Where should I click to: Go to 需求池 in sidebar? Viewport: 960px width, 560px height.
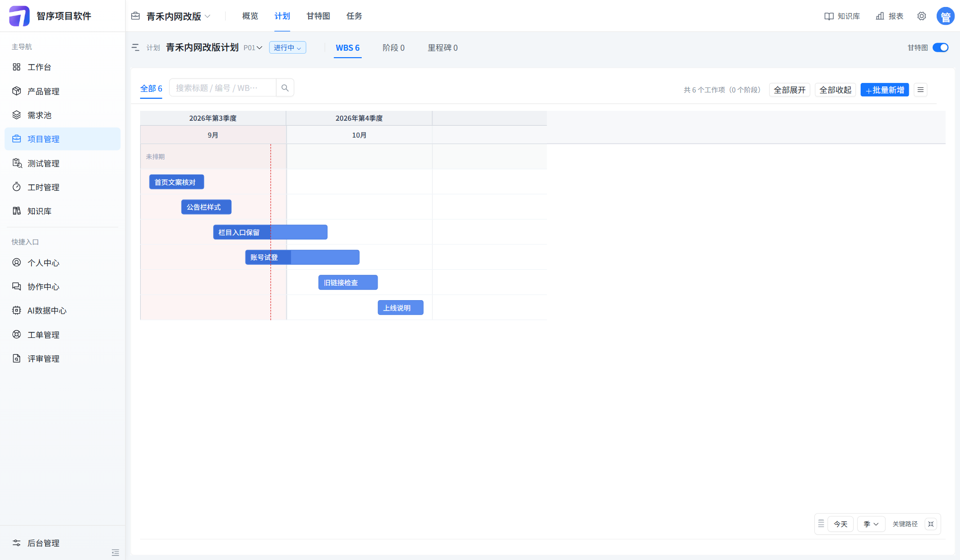(x=63, y=115)
